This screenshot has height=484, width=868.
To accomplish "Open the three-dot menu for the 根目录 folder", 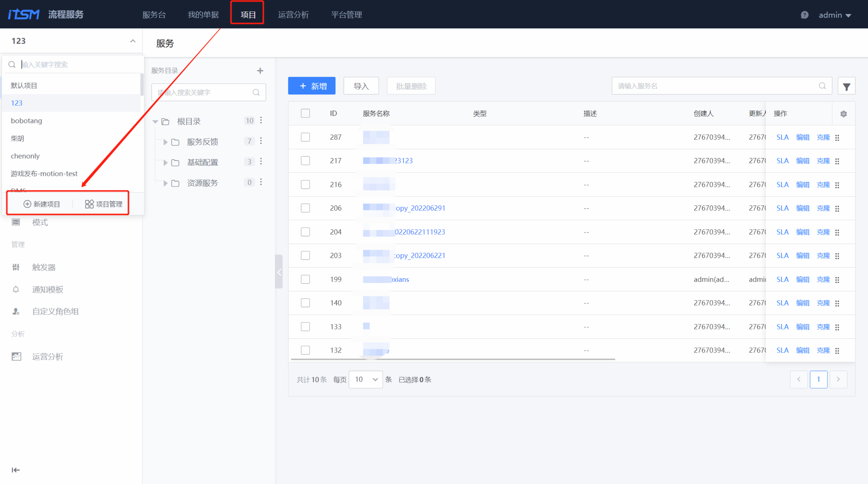I will tap(261, 121).
